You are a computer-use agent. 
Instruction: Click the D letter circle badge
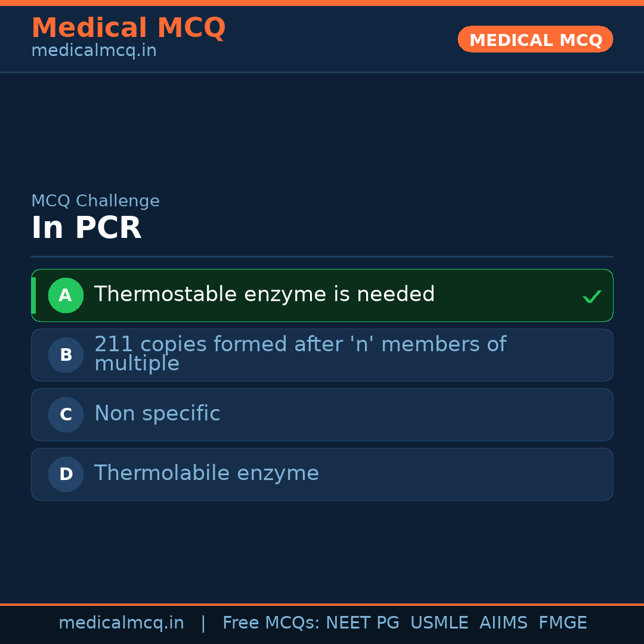click(x=66, y=474)
